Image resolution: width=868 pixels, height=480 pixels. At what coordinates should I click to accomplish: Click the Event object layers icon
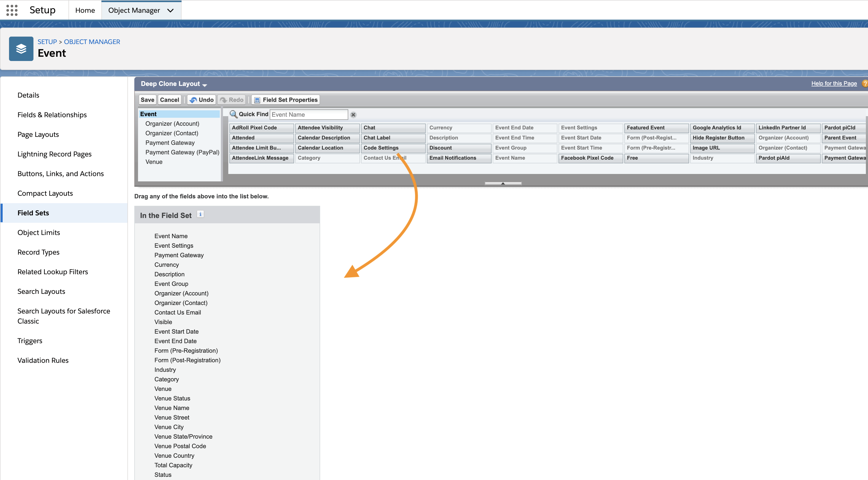click(x=21, y=49)
